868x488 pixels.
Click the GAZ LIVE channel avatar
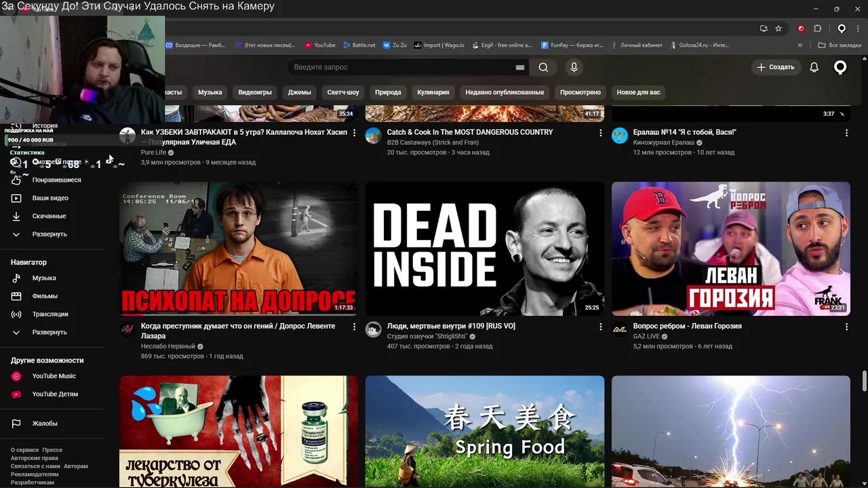620,329
